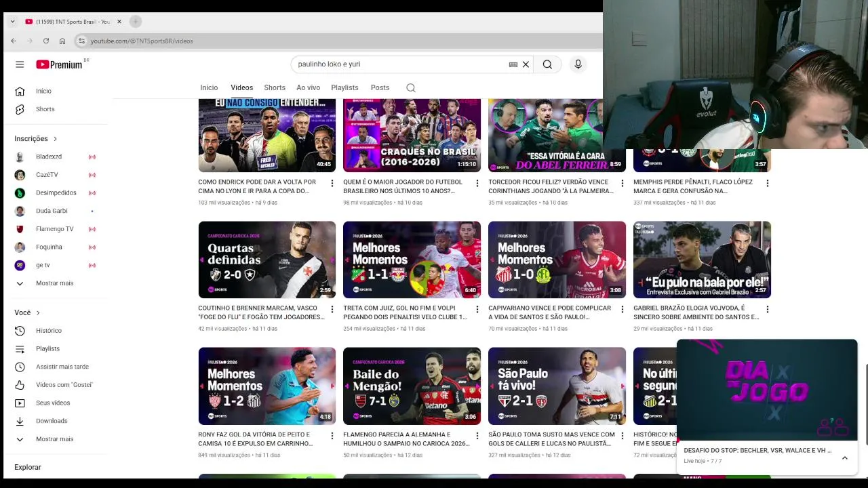Open options for Maior Jogador video
Screen dimensions: 868x488
click(477, 183)
